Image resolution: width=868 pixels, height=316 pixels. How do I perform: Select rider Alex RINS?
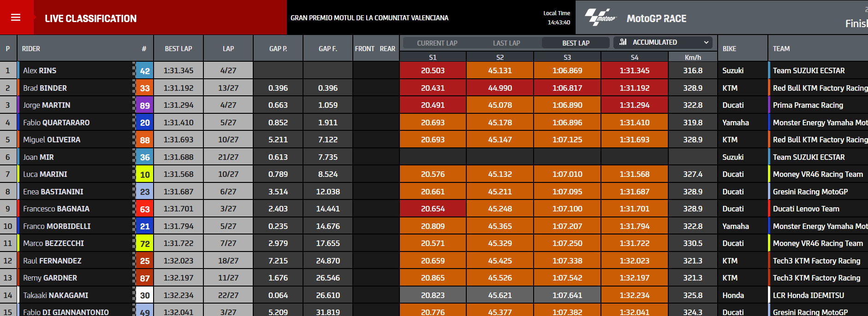click(x=40, y=70)
